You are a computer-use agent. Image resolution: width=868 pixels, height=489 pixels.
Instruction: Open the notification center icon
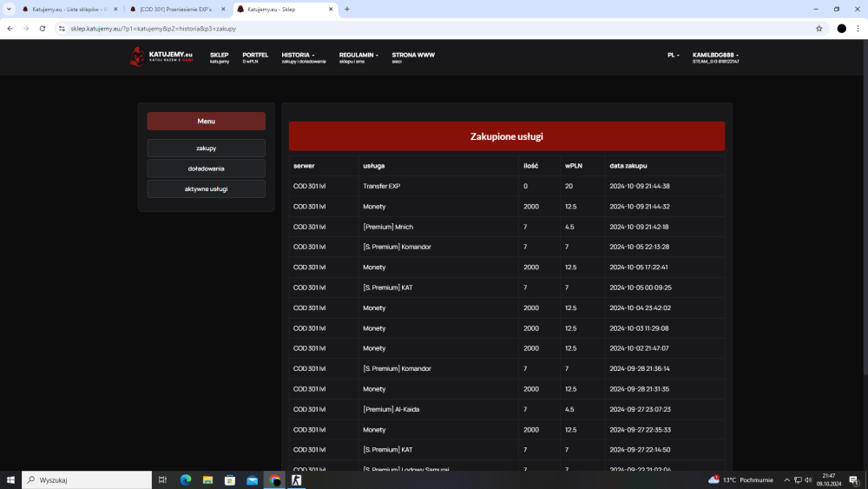854,480
